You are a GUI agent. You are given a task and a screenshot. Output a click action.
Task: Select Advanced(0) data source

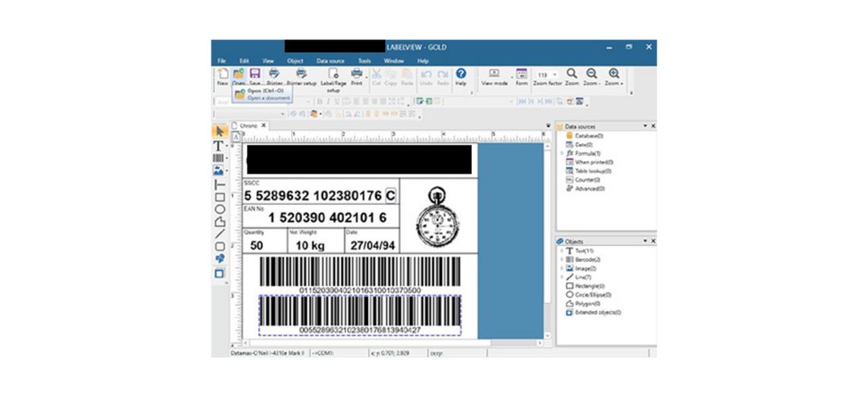585,189
